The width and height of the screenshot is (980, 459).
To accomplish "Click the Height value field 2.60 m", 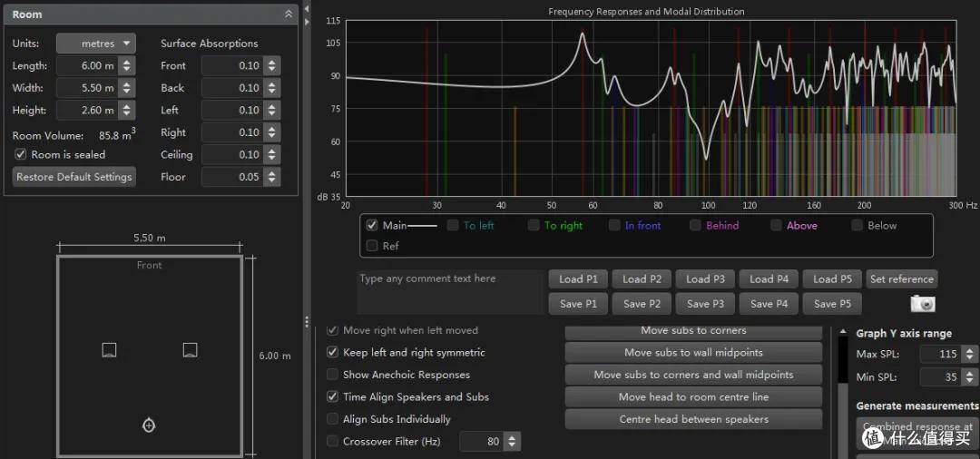I will 88,111.
